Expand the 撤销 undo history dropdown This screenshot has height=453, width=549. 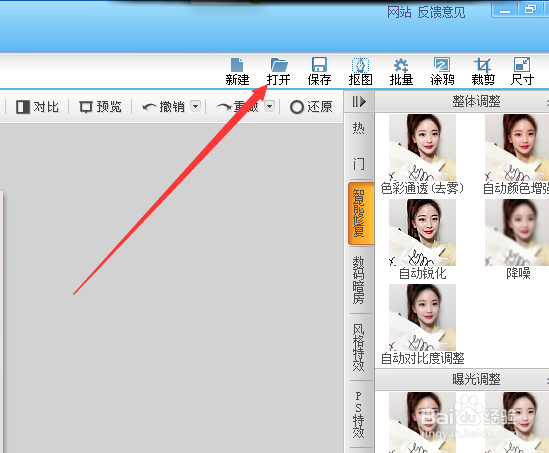[195, 106]
